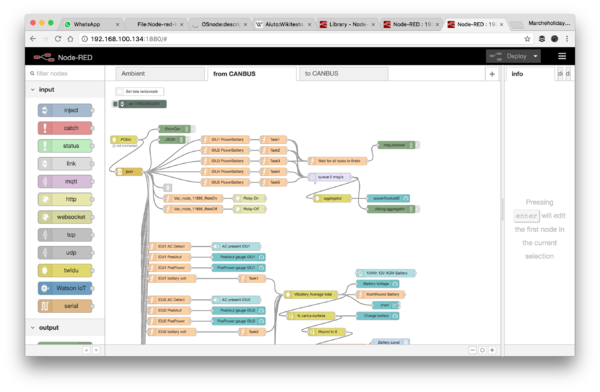Expand the output palette category
Image resolution: width=600 pixels, height=392 pixels.
pos(33,328)
